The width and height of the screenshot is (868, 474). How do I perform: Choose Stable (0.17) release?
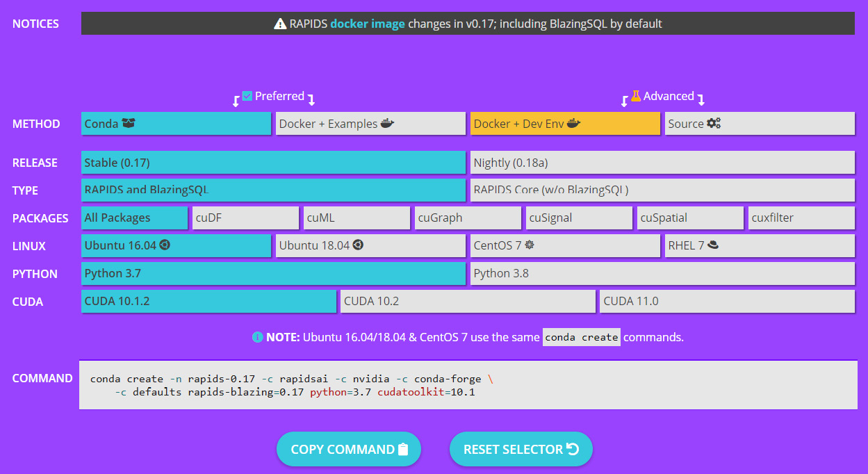coord(273,163)
